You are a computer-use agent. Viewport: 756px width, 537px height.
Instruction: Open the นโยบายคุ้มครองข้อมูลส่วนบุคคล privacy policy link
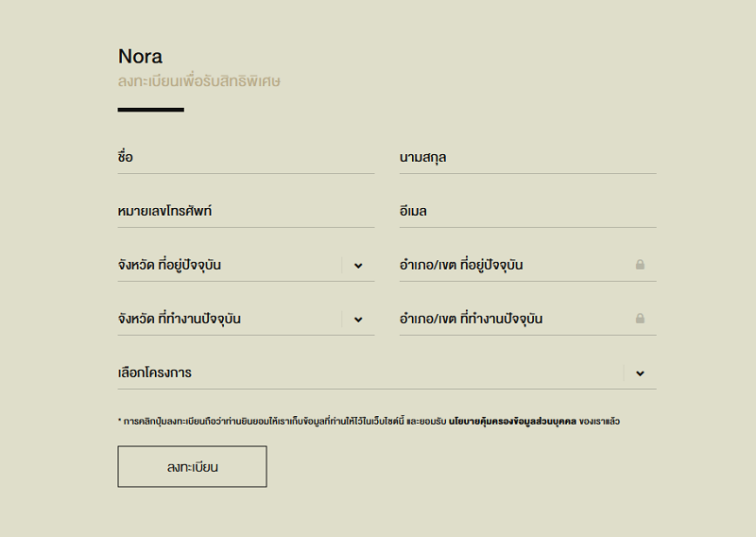click(512, 422)
